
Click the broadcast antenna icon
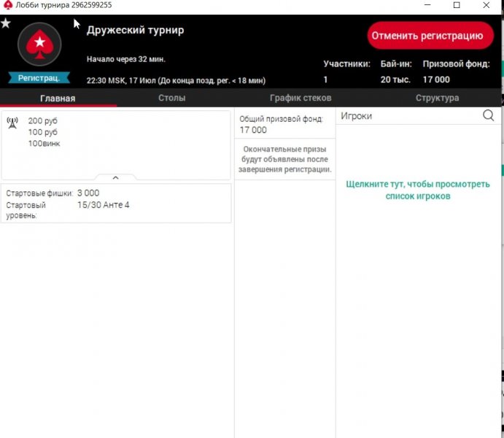[x=12, y=123]
